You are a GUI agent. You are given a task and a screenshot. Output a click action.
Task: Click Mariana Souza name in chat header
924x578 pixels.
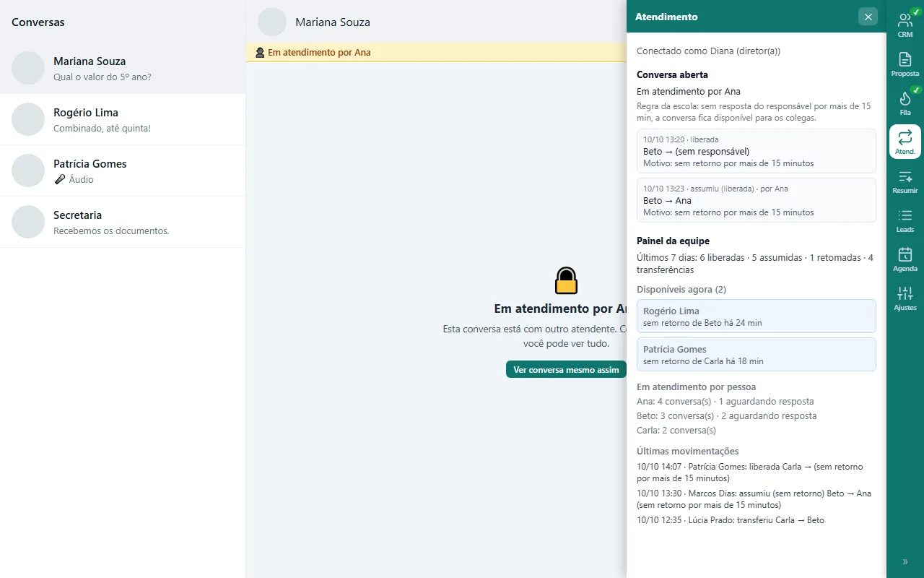333,22
